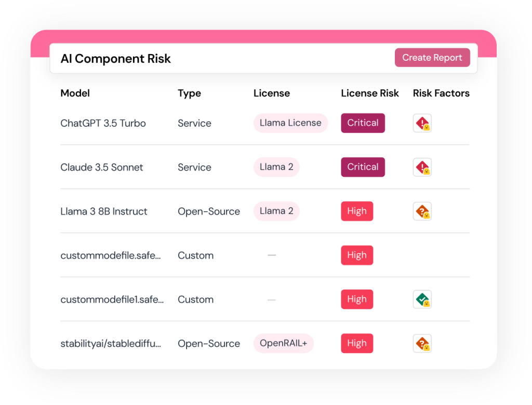Screen dimensions: 532x405
Task: Click the Type column header
Action: (x=189, y=94)
